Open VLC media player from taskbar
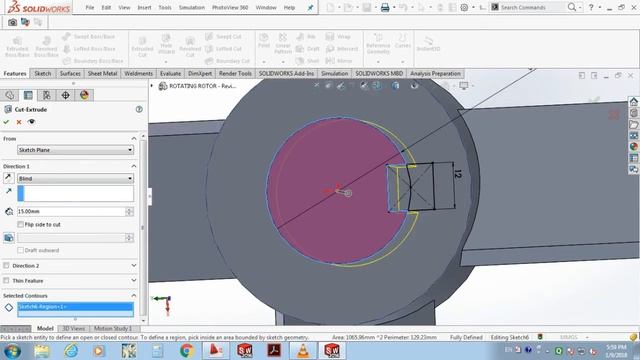 pos(303,351)
